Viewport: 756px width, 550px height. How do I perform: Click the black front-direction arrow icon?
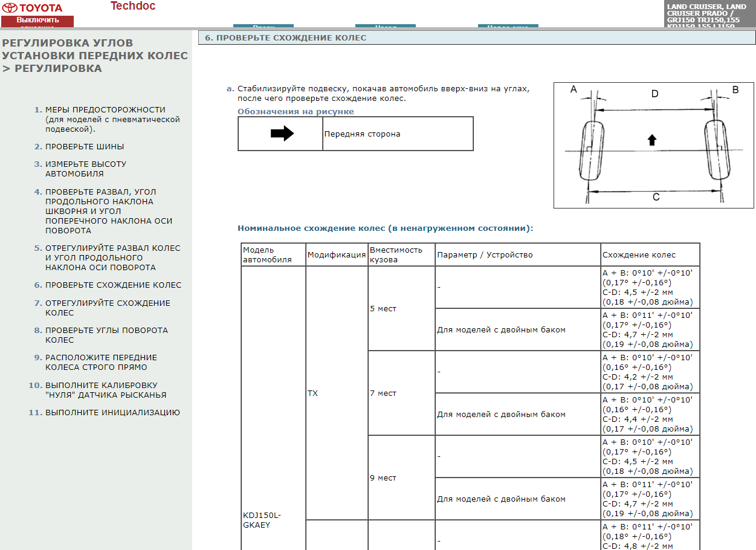pyautogui.click(x=282, y=134)
